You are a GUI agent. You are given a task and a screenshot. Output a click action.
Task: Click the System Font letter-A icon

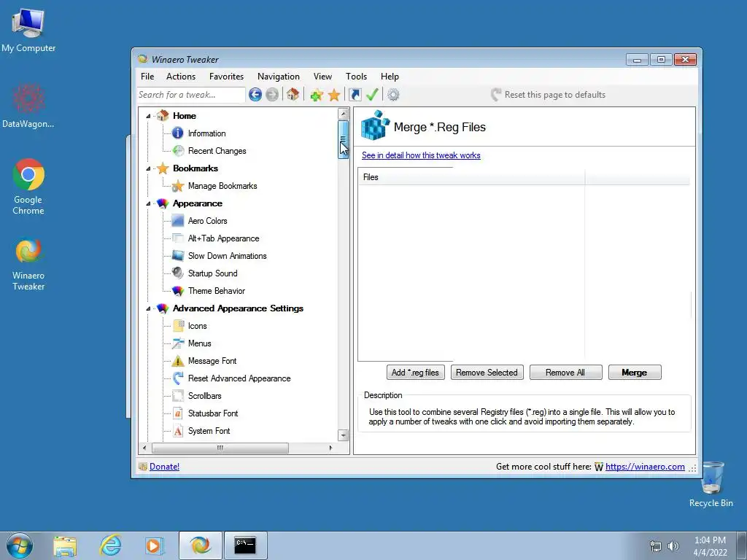point(178,430)
